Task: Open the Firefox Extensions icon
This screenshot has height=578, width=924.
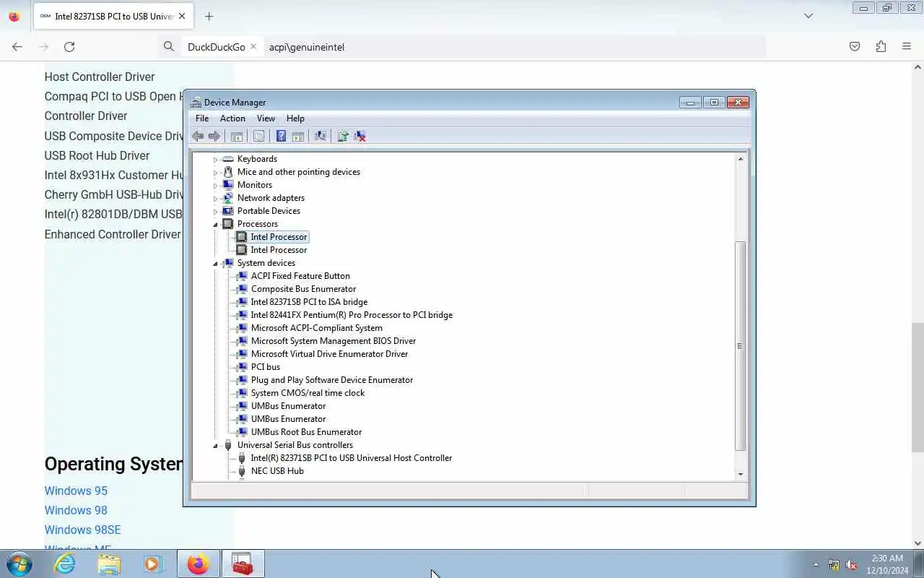Action: click(x=881, y=46)
